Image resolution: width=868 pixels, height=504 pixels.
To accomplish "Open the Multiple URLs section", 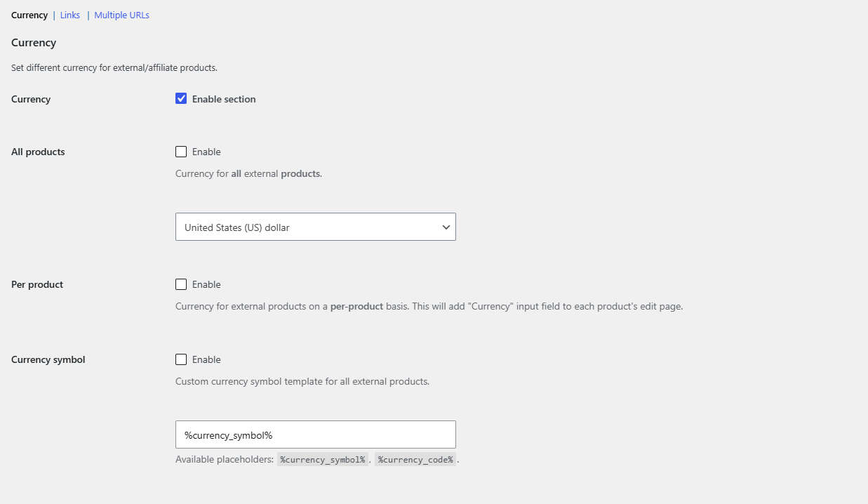I will (122, 15).
